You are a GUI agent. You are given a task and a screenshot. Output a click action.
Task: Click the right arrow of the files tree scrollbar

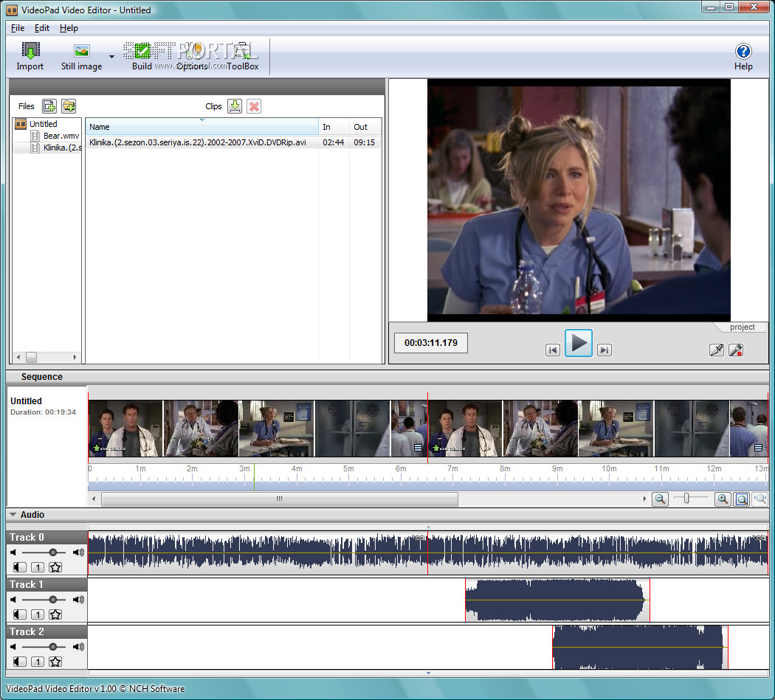[x=75, y=357]
